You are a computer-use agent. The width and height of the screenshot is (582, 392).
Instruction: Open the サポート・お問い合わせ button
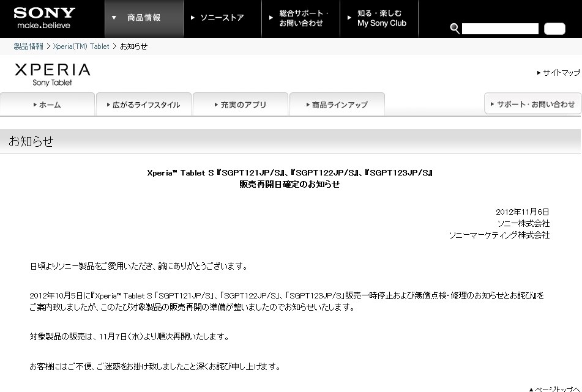pos(532,104)
